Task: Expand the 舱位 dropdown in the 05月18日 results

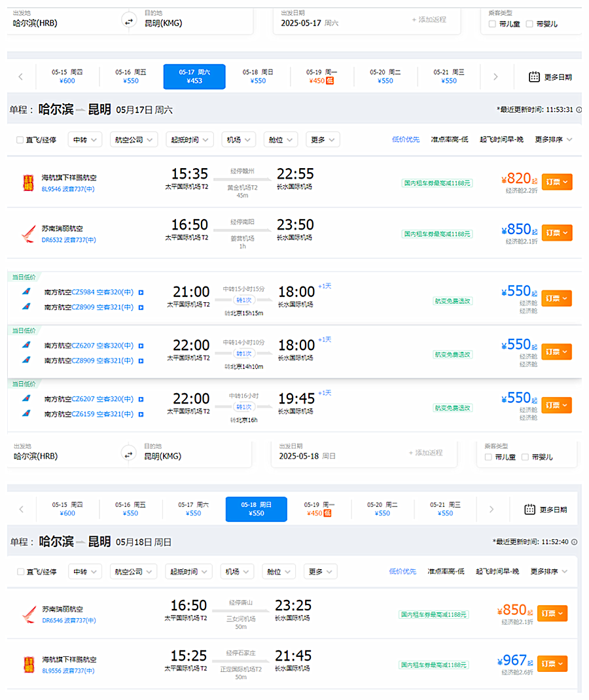Action: [x=279, y=572]
